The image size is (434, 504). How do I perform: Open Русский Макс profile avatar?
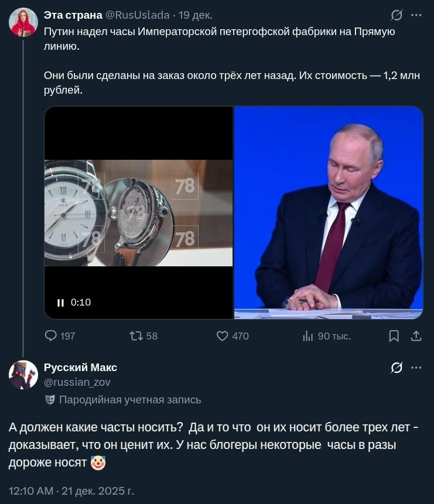click(23, 375)
